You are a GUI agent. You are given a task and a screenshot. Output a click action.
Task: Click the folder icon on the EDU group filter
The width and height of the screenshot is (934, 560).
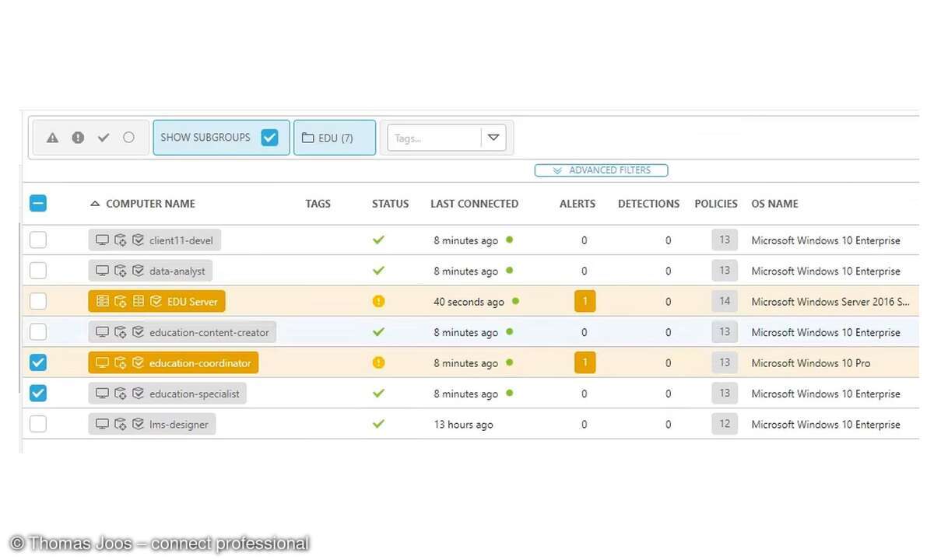click(x=307, y=137)
